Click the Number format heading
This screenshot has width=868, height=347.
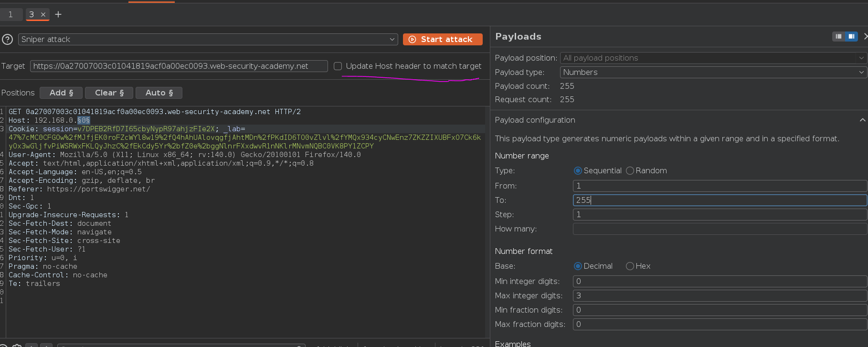pos(524,251)
